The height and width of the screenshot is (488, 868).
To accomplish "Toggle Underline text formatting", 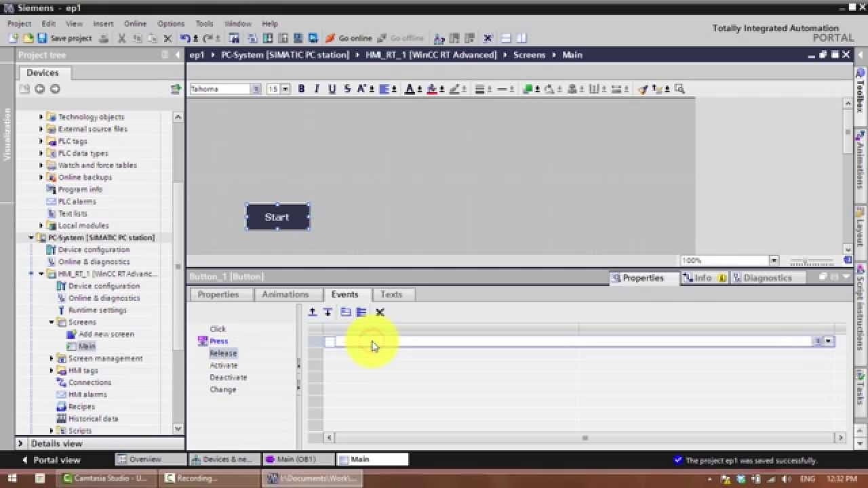I will 332,89.
